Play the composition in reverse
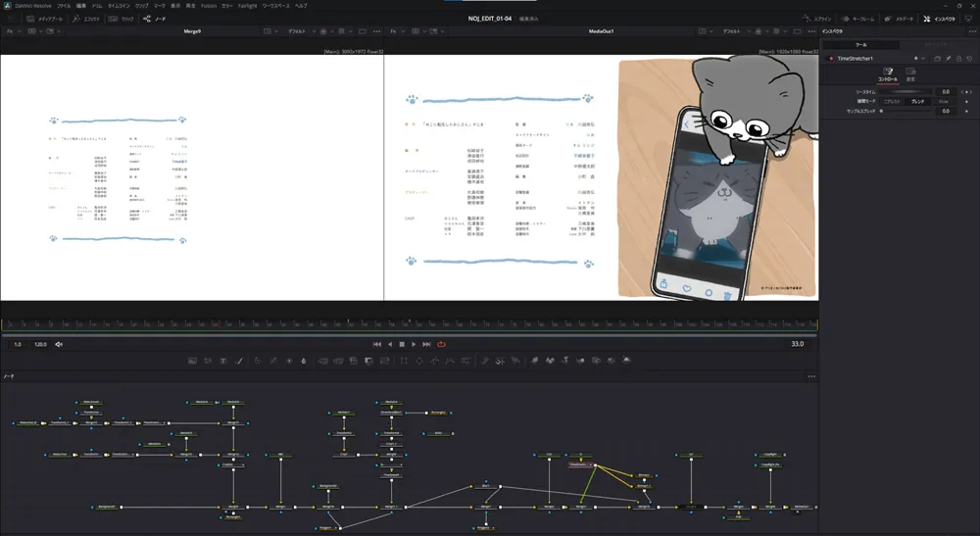Viewport: 980px width, 536px height. [x=390, y=344]
